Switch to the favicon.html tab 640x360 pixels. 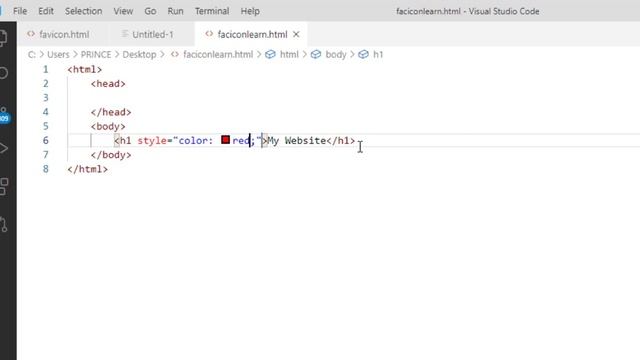(64, 34)
